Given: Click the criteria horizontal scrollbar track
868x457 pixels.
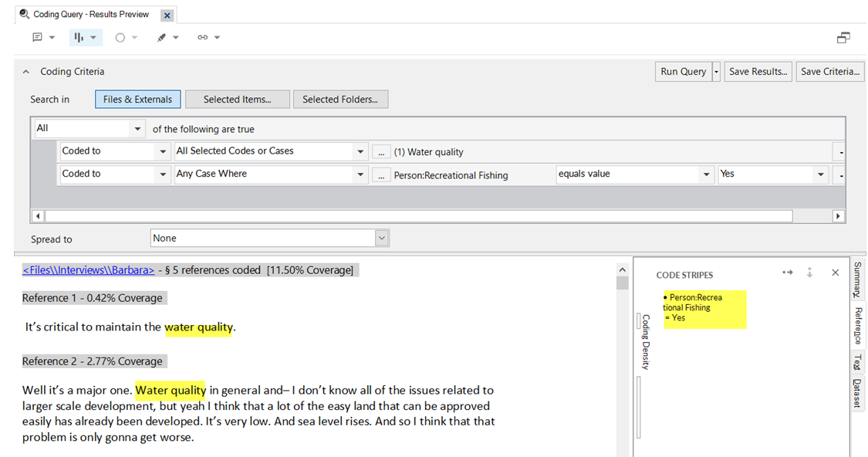Looking at the screenshot, I should click(418, 216).
